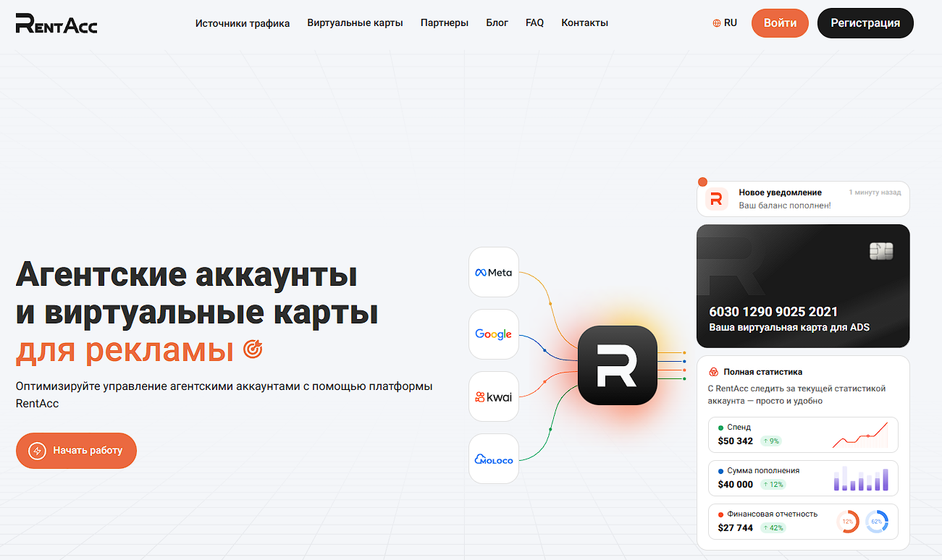The height and width of the screenshot is (560, 942).
Task: Open the «Партнеры» navigation link
Action: click(445, 23)
